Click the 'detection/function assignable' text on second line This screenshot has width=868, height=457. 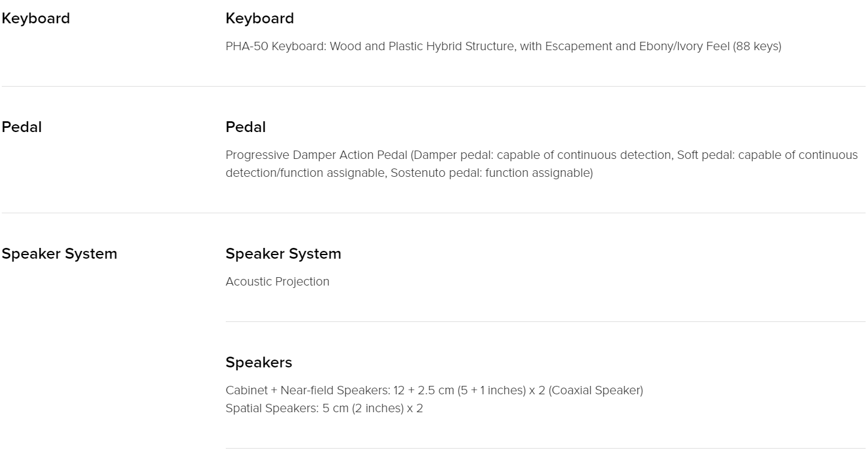306,173
